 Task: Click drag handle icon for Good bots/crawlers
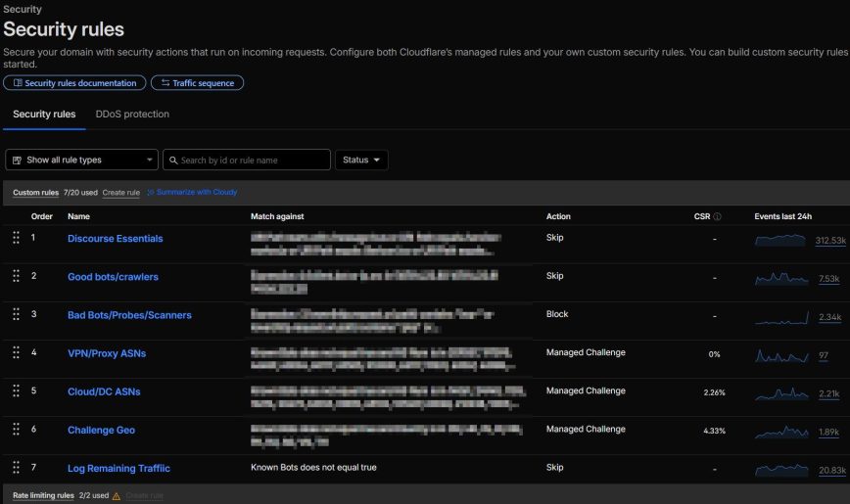click(x=16, y=277)
